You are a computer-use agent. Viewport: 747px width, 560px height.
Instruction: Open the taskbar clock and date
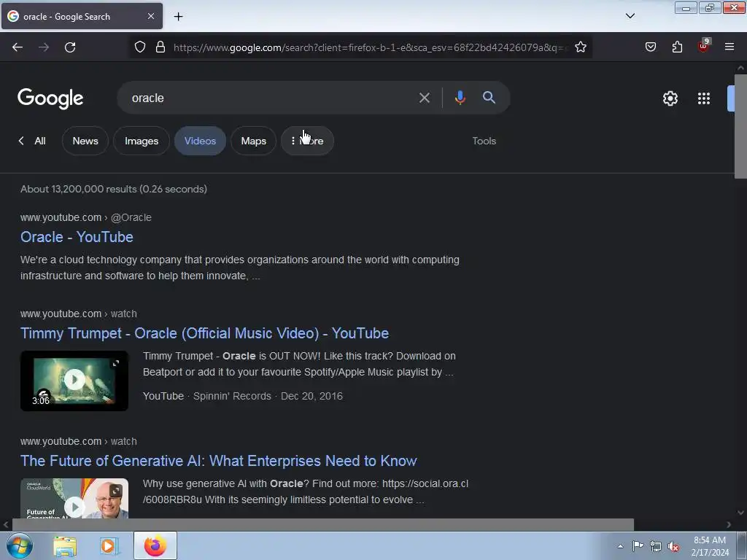click(709, 546)
